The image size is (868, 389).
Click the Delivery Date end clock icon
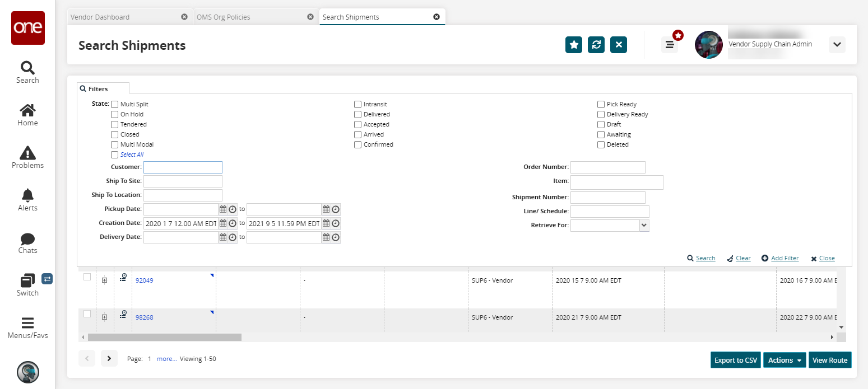coord(336,237)
